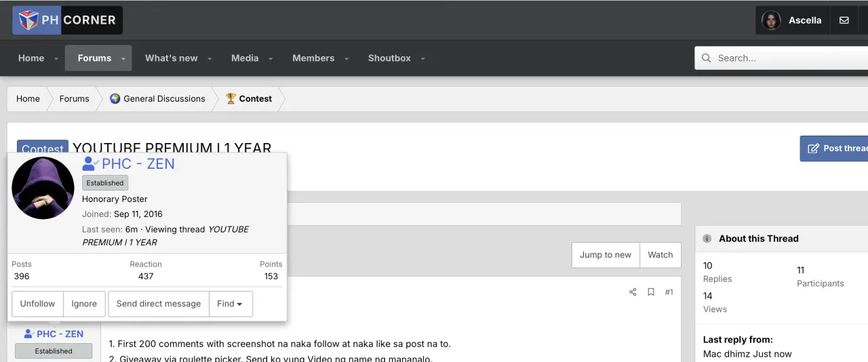The image size is (868, 362).
Task: Expand the Home menu arrow
Action: pos(56,59)
